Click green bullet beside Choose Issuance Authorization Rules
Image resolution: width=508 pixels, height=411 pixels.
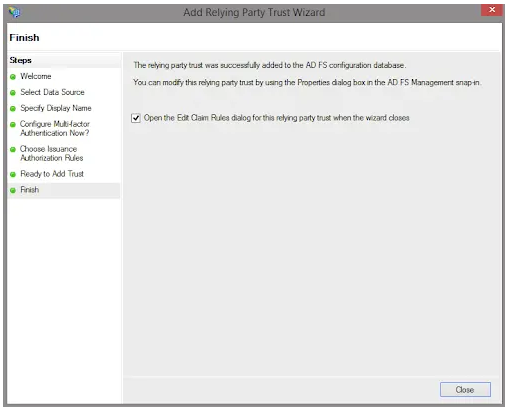[x=13, y=149]
